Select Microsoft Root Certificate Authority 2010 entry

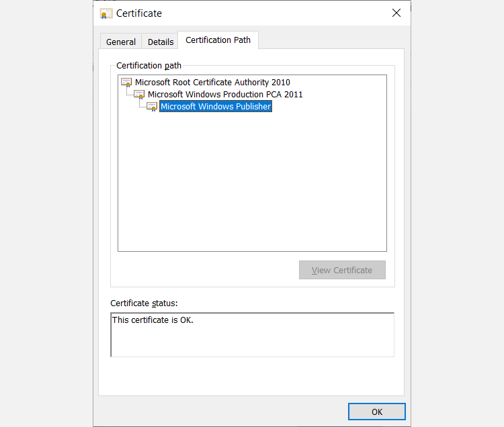point(212,82)
